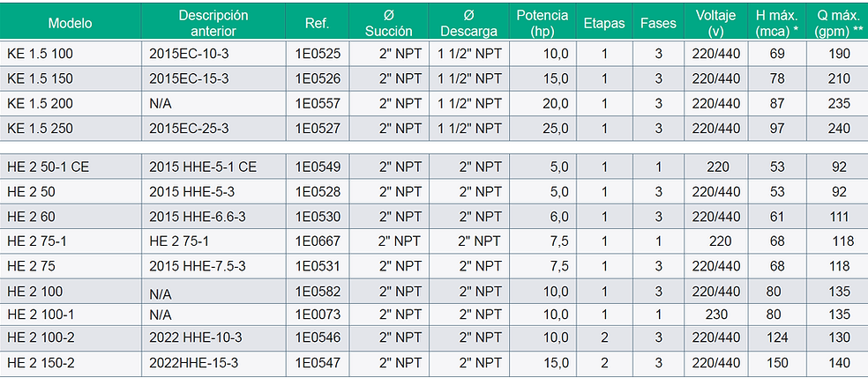This screenshot has width=868, height=378.
Task: Click the 2022 HHE-10-3 description cell
Action: [x=196, y=337]
